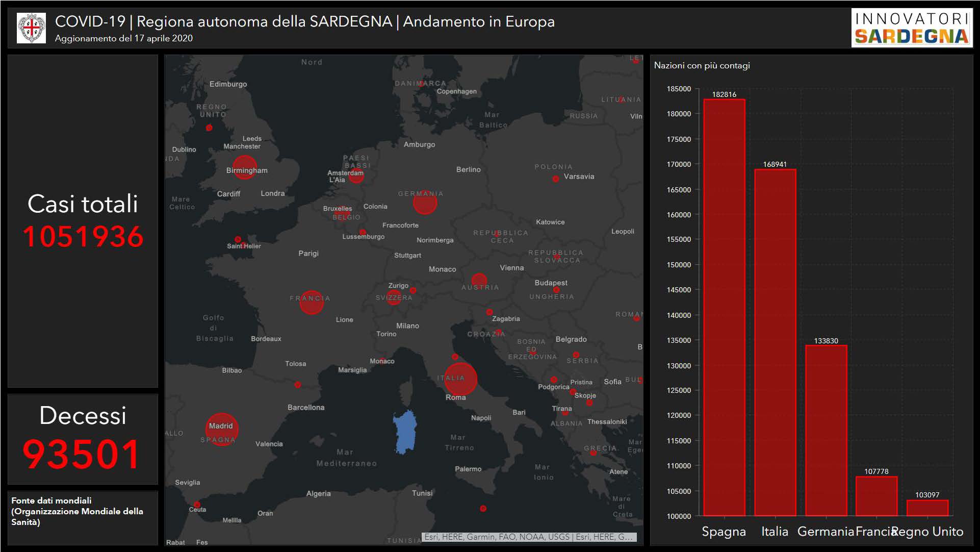Click the Spagna bar in the chart
The image size is (980, 552).
click(724, 307)
